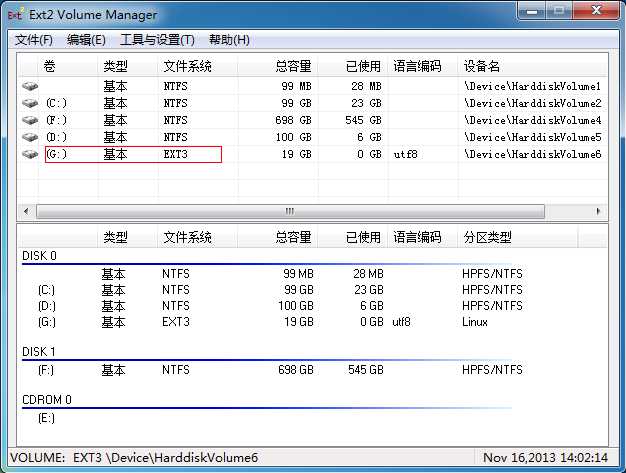Click the drive icon beside (G:) volume
Image resolution: width=626 pixels, height=473 pixels.
pyautogui.click(x=30, y=154)
